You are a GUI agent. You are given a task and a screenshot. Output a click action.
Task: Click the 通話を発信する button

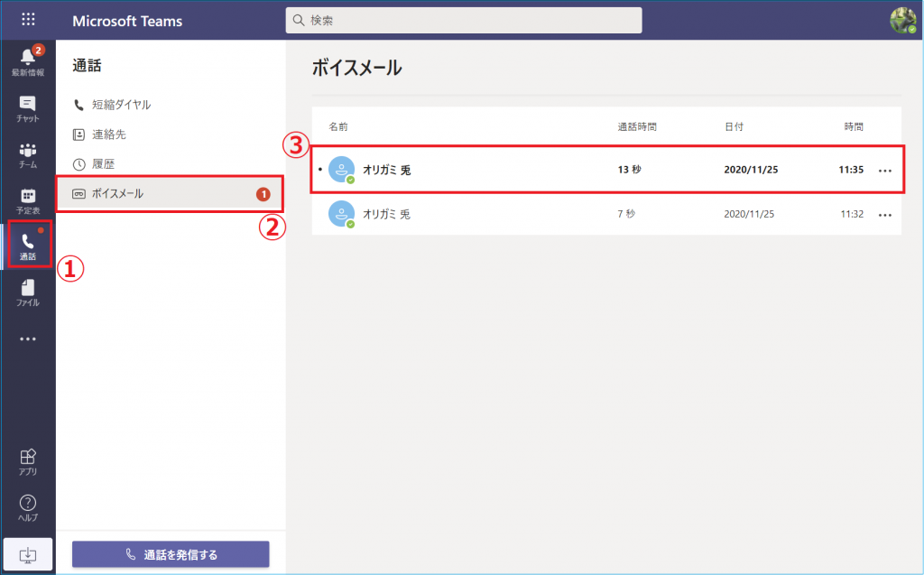171,554
